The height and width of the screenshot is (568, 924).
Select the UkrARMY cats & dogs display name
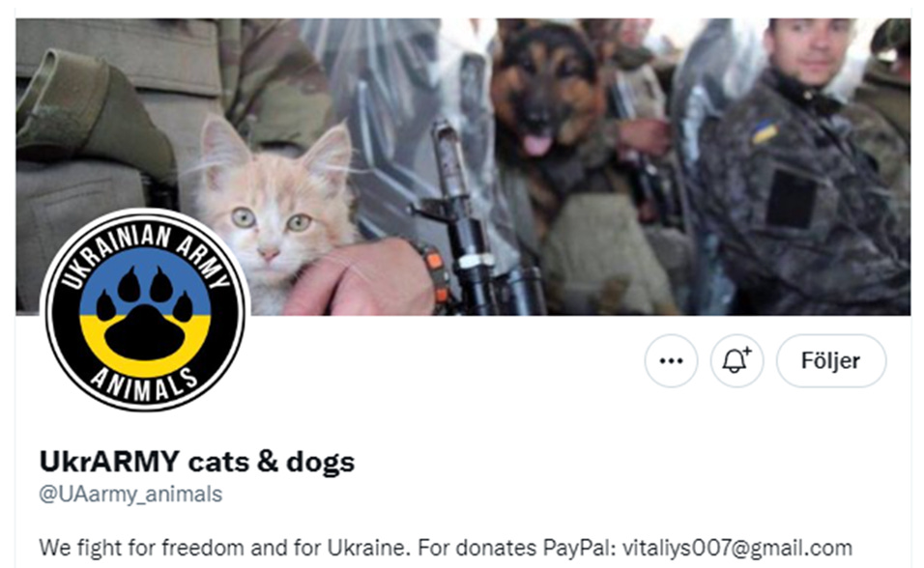197,462
